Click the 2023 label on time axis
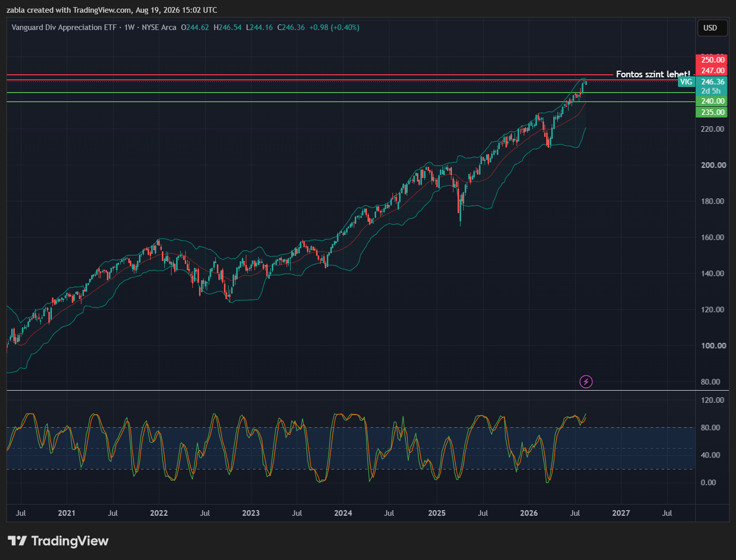Viewport: 736px width, 560px height. coord(251,513)
